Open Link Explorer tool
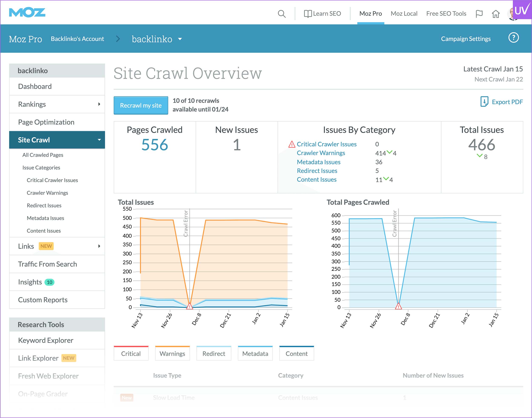 57,358
